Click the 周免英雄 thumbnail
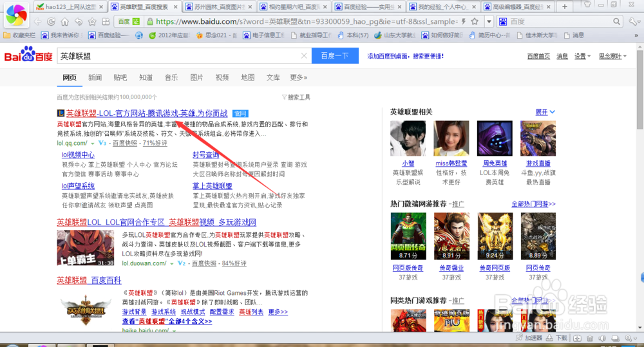Viewport: 644px width, 347px height. point(495,138)
